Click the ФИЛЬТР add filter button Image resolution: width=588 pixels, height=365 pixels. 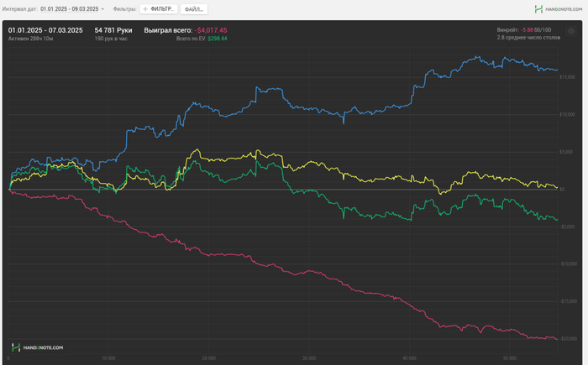(160, 9)
